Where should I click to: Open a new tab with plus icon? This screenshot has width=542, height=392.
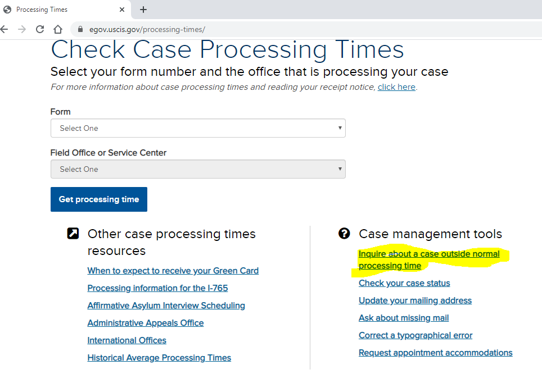(143, 10)
